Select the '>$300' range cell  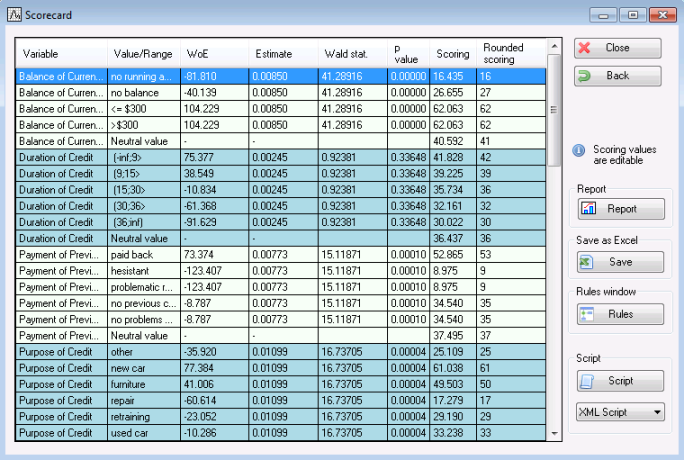(x=144, y=125)
